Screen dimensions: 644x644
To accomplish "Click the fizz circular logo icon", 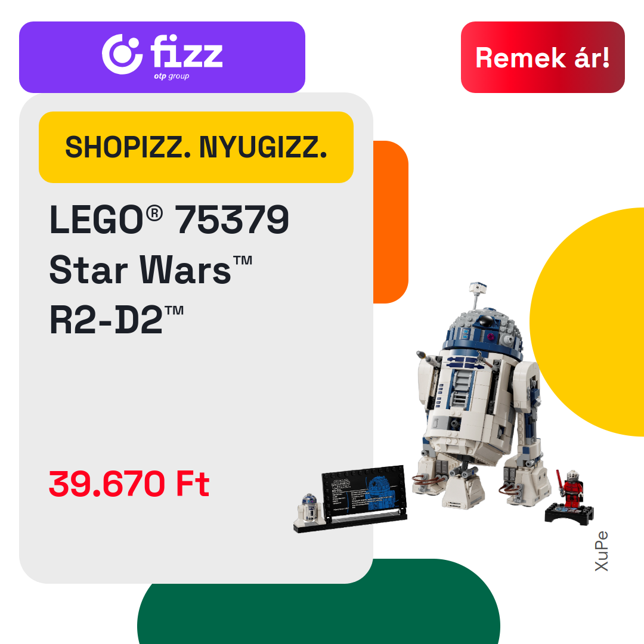I will coord(122,54).
